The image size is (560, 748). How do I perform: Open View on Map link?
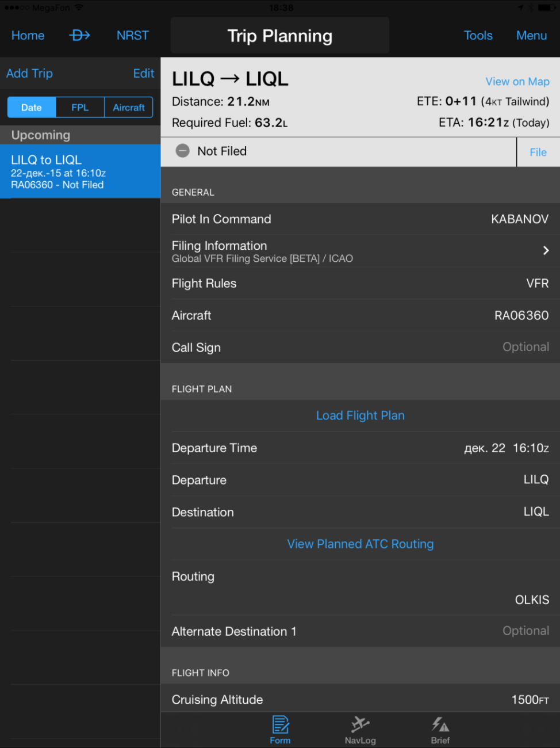coord(517,82)
